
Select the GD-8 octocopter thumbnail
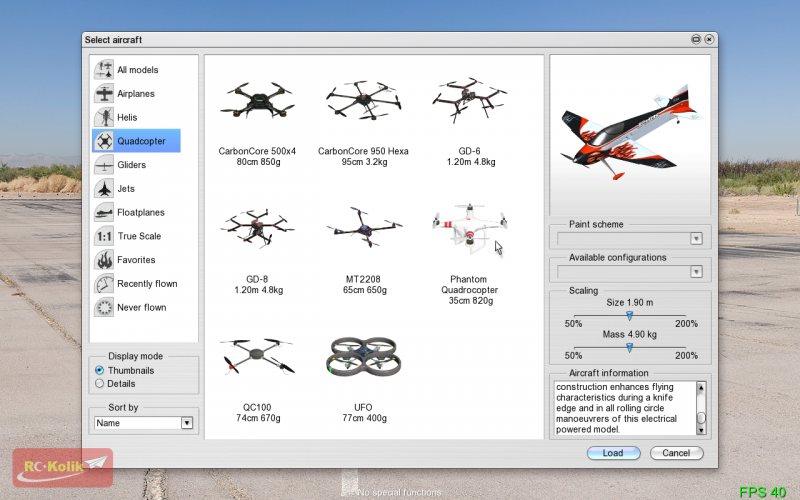pyautogui.click(x=258, y=228)
